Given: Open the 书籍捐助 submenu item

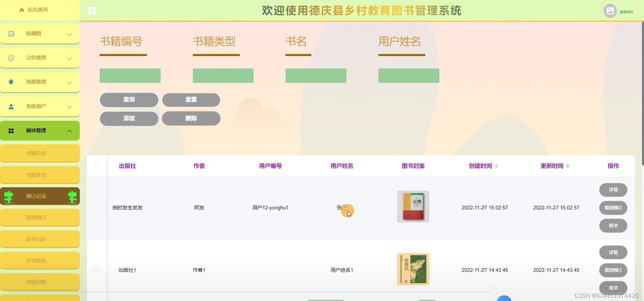Looking at the screenshot, I should click(x=40, y=282).
